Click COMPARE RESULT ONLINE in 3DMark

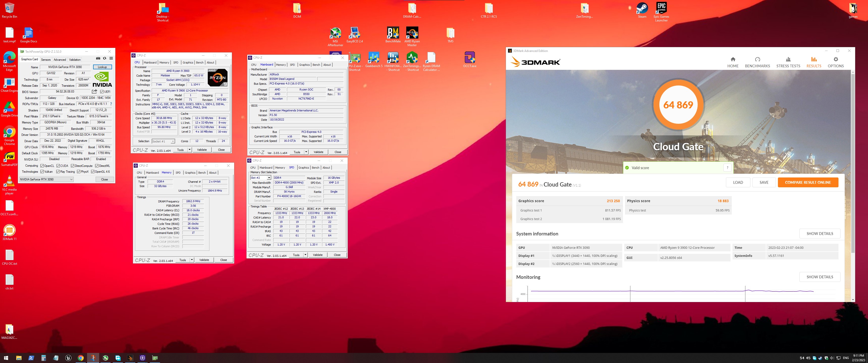808,183
